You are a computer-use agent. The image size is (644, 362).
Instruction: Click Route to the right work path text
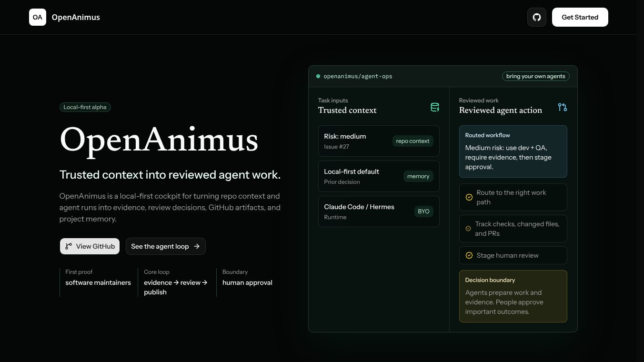point(512,197)
